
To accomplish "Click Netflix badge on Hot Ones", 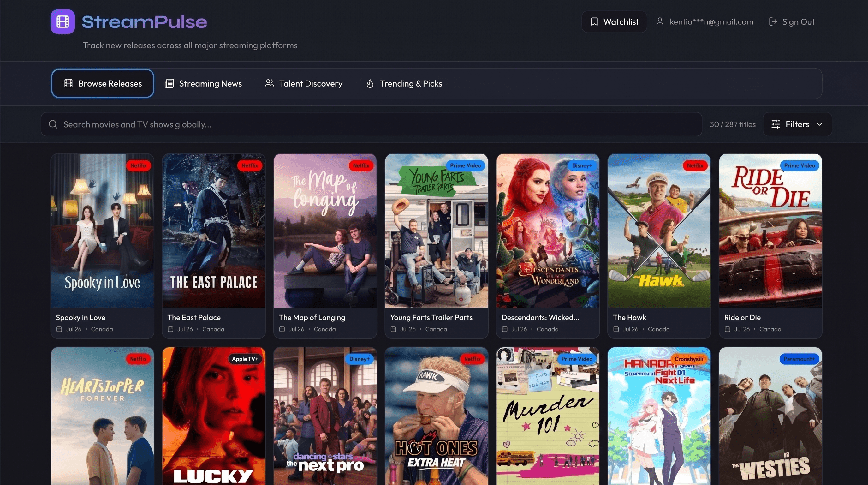I will [x=473, y=359].
